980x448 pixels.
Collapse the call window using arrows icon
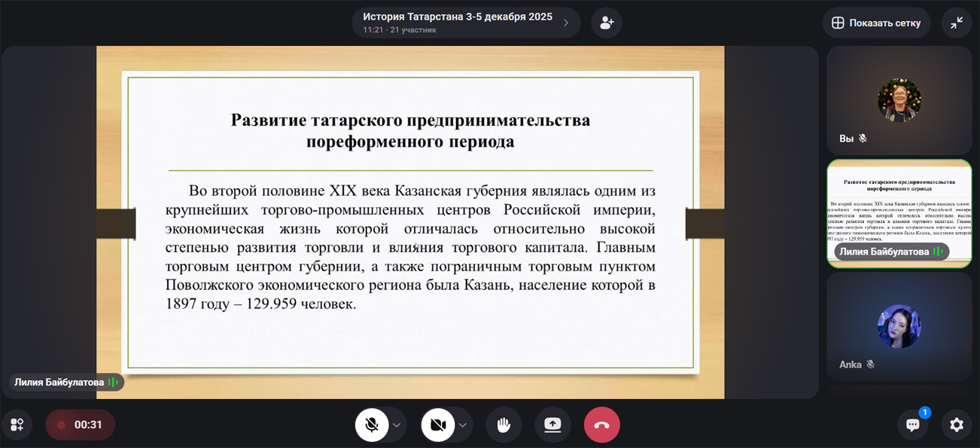pyautogui.click(x=956, y=23)
